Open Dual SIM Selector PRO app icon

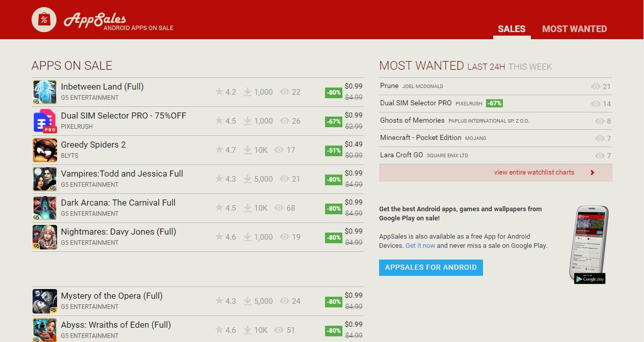45,121
